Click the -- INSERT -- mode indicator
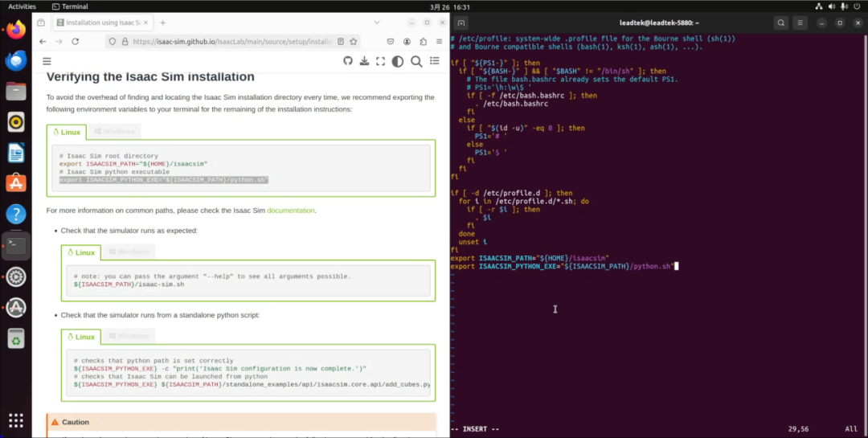 point(475,429)
